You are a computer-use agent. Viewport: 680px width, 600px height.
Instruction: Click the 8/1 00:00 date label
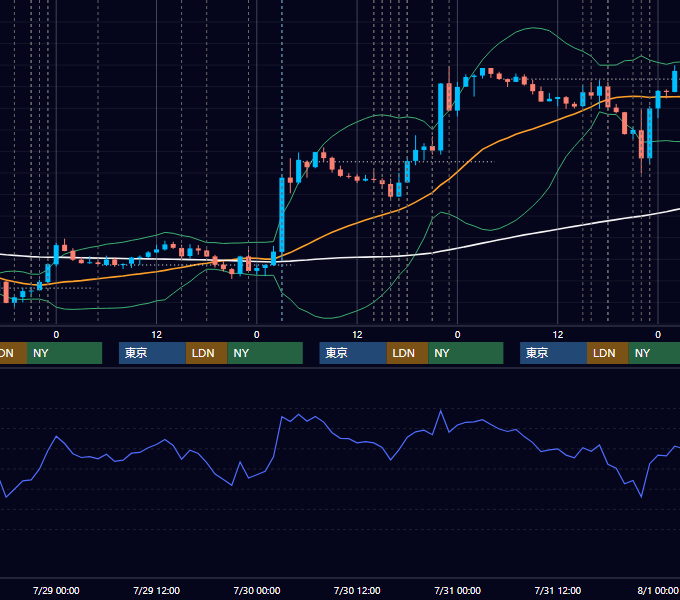click(658, 591)
